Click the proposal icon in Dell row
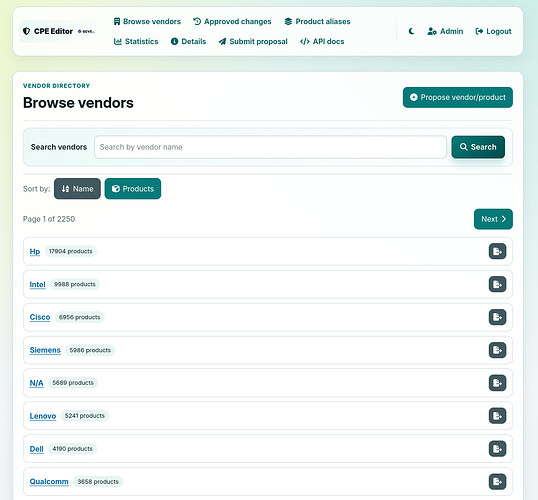Viewport: 538px width, 500px height. (x=497, y=449)
